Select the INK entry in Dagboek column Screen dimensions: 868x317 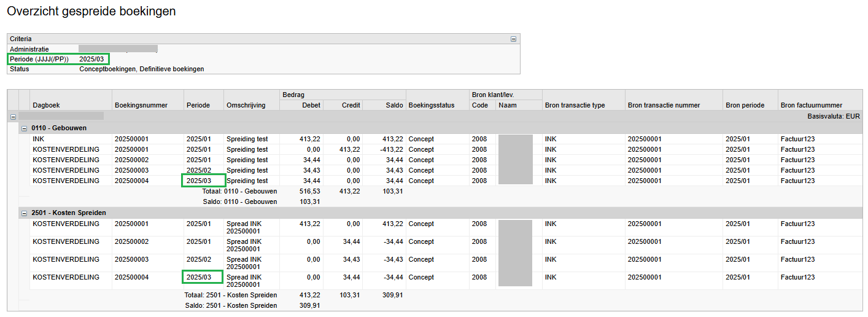tap(38, 139)
